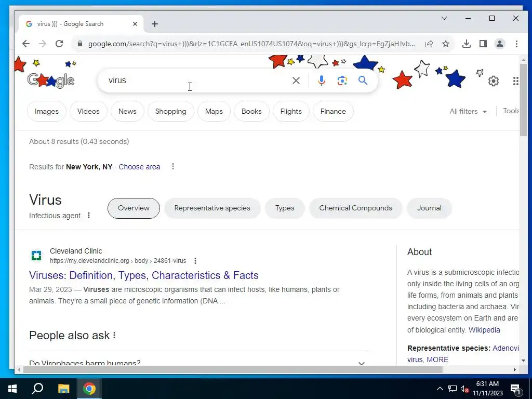Image resolution: width=532 pixels, height=399 pixels.
Task: Submit search with magnifier icon
Action: pyautogui.click(x=363, y=81)
